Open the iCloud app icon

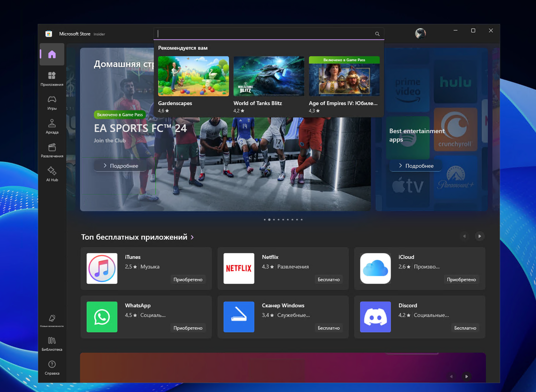[376, 268]
